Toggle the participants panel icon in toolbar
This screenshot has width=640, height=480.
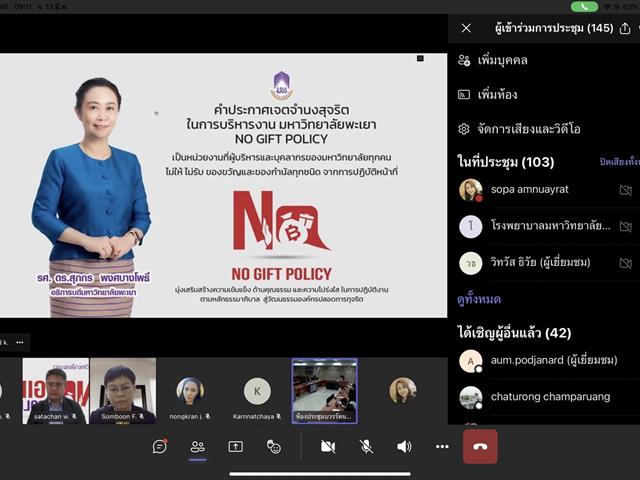pos(198,447)
